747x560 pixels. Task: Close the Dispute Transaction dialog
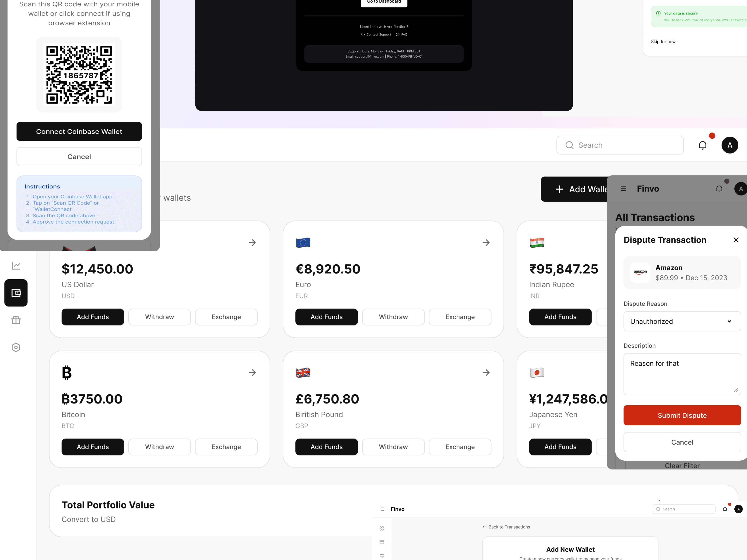tap(736, 240)
